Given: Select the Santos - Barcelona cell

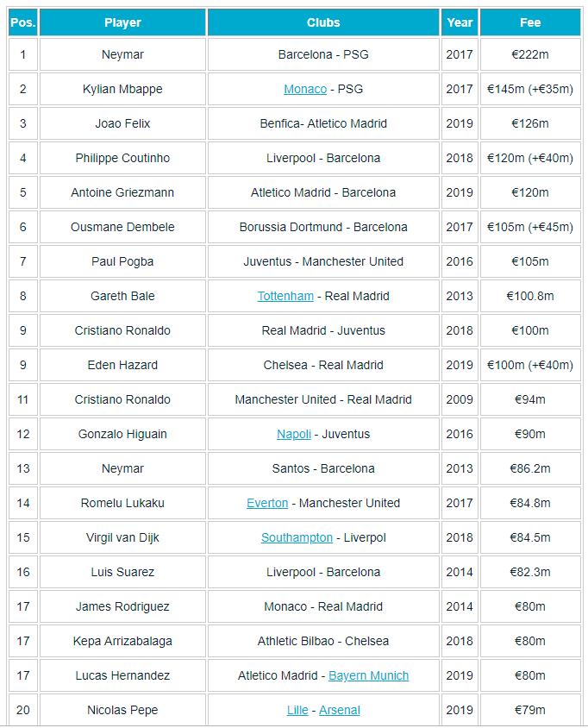Looking at the screenshot, I should [x=323, y=468].
